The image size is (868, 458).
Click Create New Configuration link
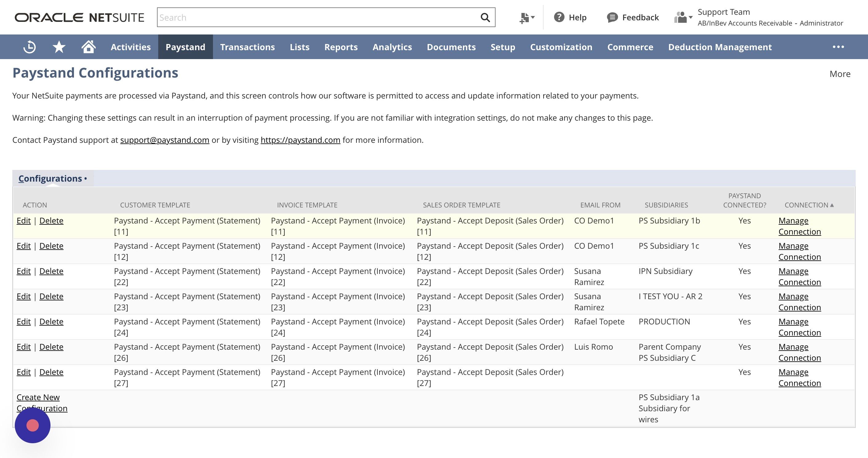pos(42,403)
